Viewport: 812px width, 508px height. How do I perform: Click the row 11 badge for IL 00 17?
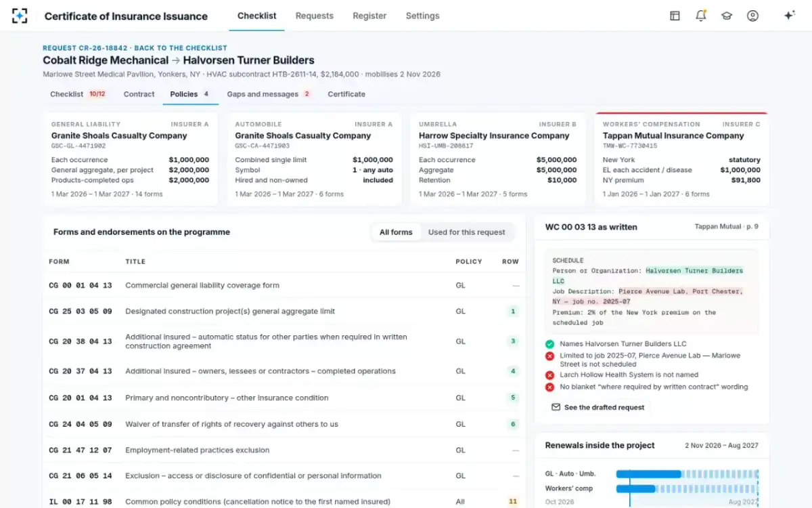(x=513, y=502)
